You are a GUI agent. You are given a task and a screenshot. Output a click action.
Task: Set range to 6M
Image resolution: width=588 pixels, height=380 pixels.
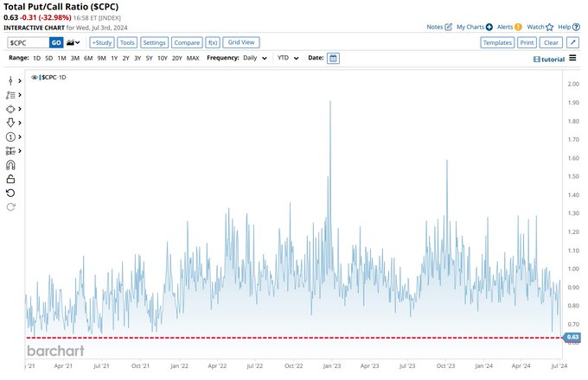pyautogui.click(x=88, y=59)
